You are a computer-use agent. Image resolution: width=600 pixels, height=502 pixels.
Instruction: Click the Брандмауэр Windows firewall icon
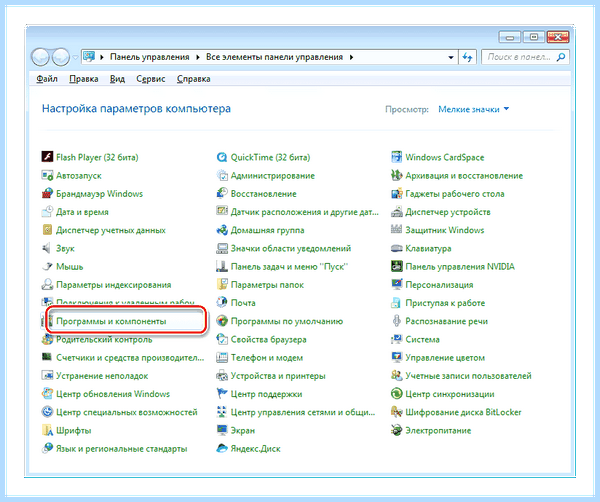tap(47, 193)
